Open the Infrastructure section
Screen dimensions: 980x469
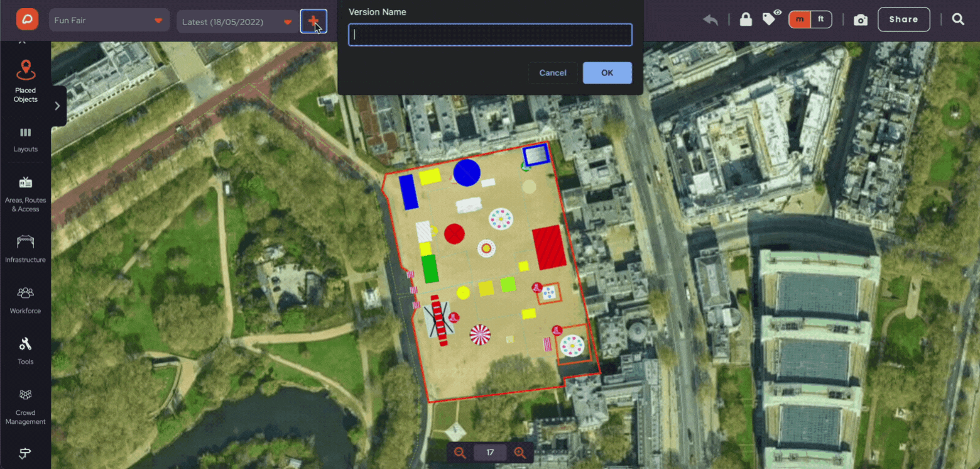(x=26, y=249)
